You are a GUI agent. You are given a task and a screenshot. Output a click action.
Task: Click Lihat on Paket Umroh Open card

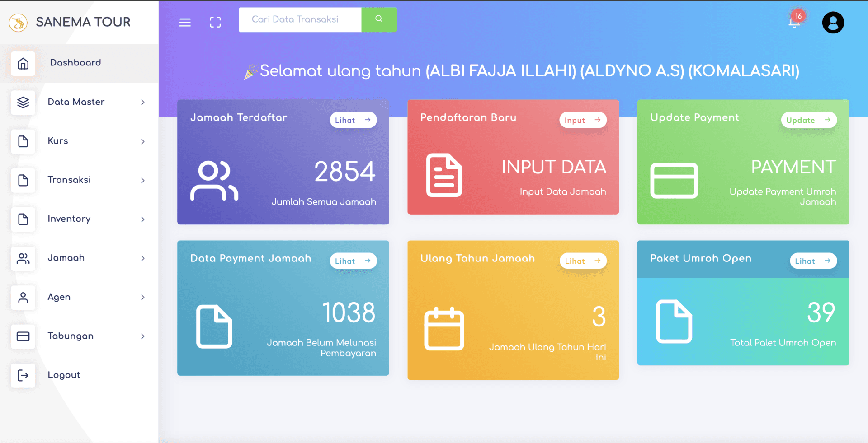click(813, 261)
